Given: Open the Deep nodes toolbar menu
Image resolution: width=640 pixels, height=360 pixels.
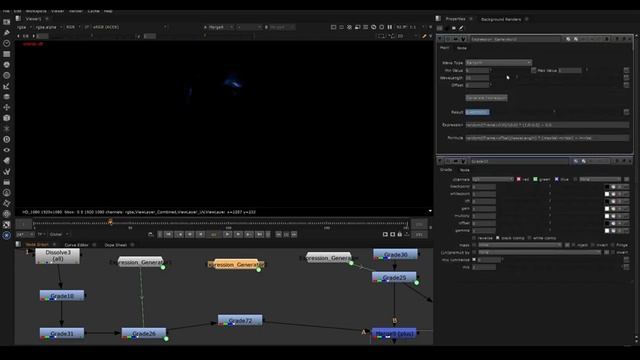Looking at the screenshot, I should point(7,139).
